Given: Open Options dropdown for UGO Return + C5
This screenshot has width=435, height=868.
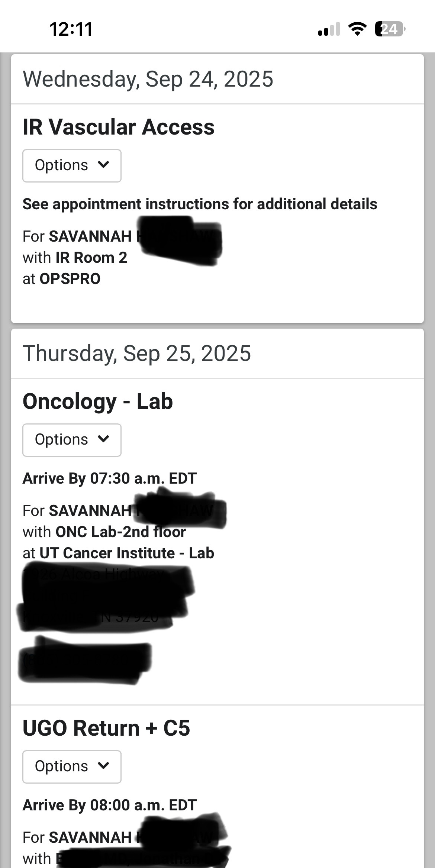Looking at the screenshot, I should tap(72, 767).
